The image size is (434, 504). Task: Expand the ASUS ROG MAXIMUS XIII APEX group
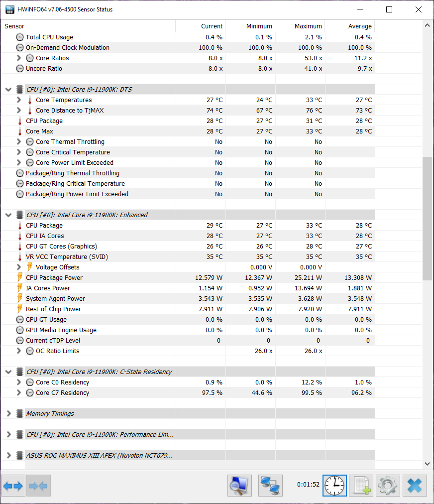pyautogui.click(x=8, y=456)
